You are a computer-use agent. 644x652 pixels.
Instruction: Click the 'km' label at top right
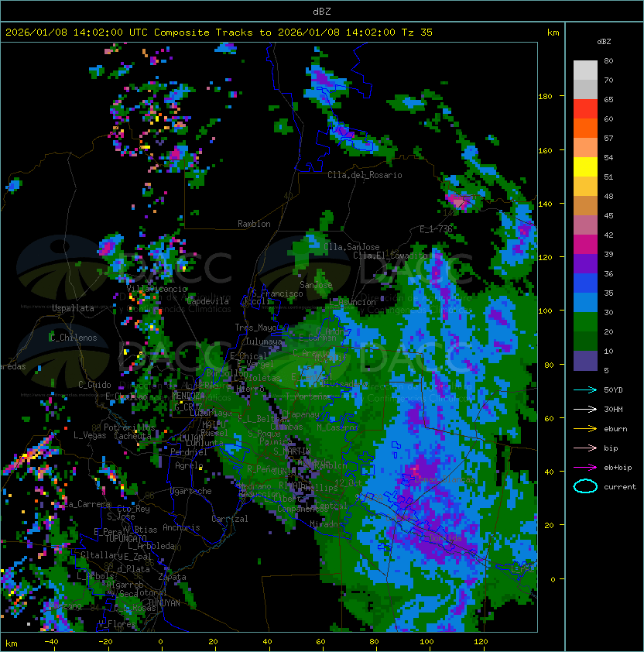[x=553, y=33]
